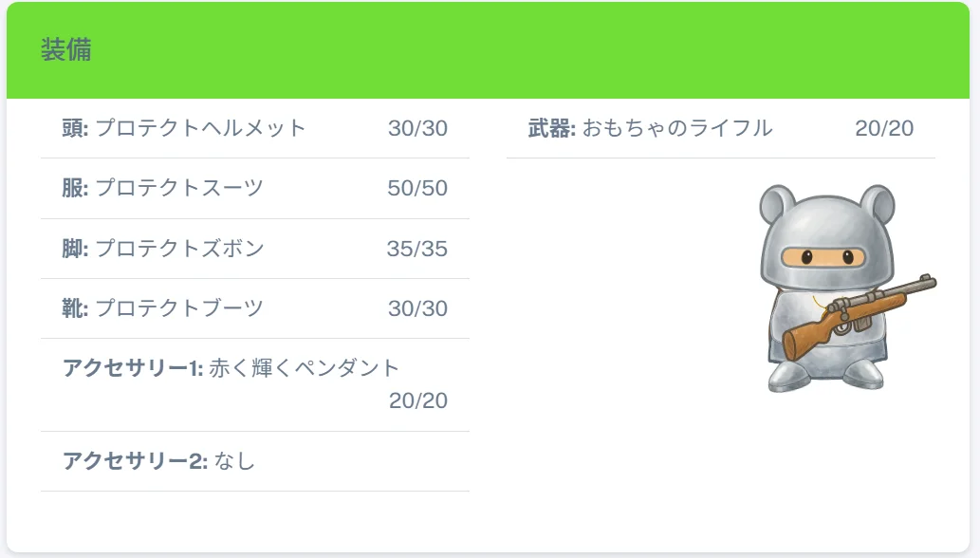Viewport: 980px width, 558px height.
Task: Select the 服 プロテクトスーツ row
Action: click(255, 188)
